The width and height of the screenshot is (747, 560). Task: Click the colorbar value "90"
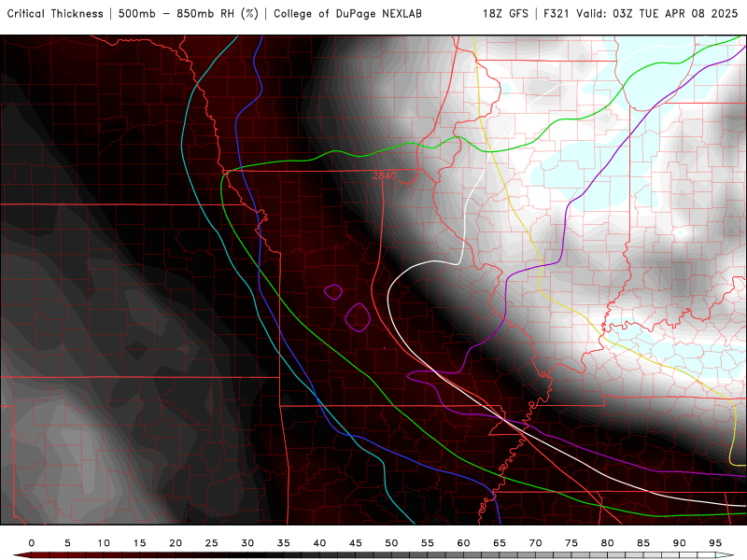point(679,543)
